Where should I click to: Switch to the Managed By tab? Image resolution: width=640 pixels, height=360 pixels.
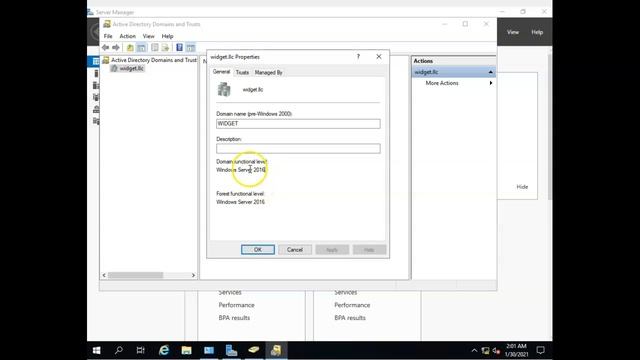269,72
